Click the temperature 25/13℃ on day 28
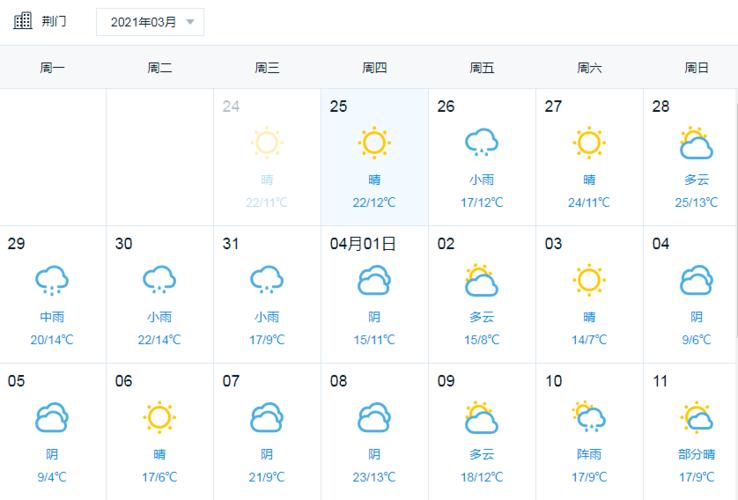Screen dimensions: 738x500 pos(697,202)
